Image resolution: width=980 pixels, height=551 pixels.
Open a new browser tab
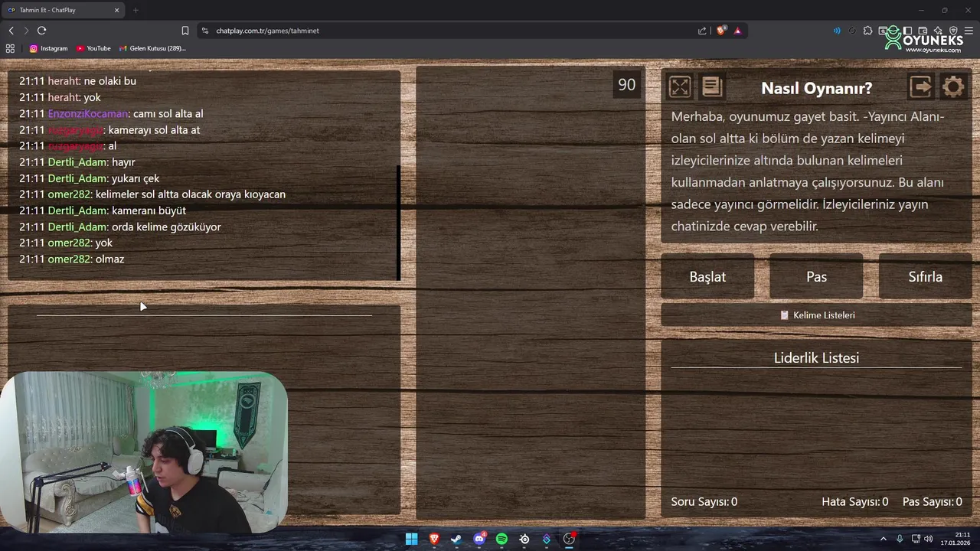136,10
